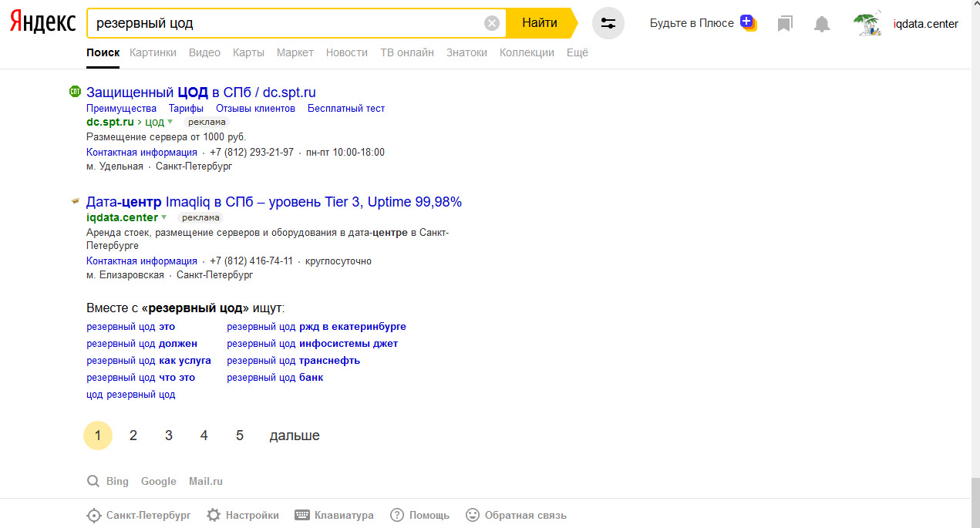The height and width of the screenshot is (528, 980).
Task: Search related query резервный цод должен
Action: pyautogui.click(x=142, y=344)
